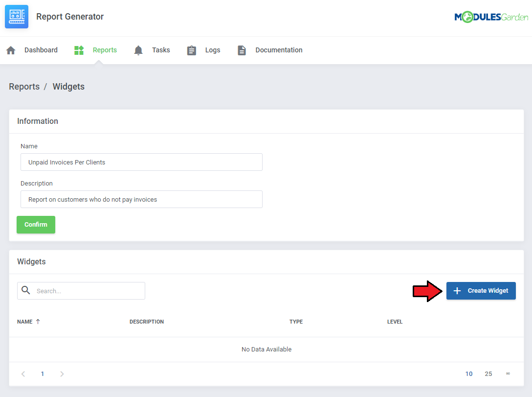Click the No Data Available message
The image size is (532, 397).
tap(266, 350)
